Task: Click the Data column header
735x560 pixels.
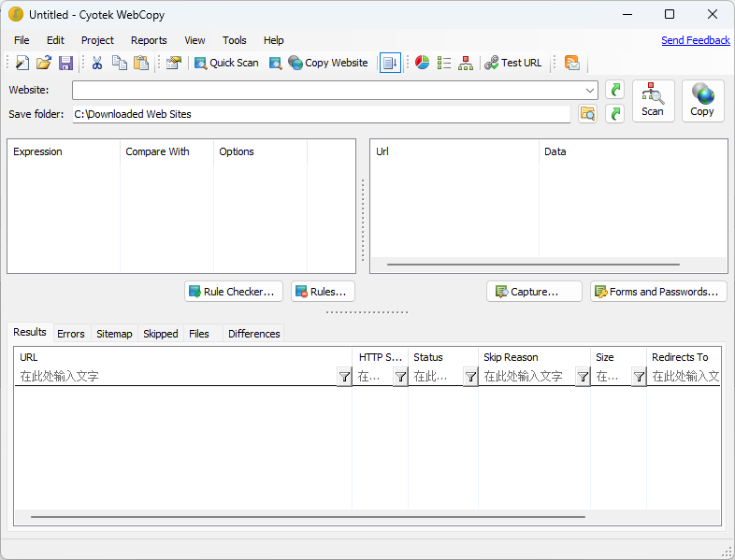Action: [633, 151]
